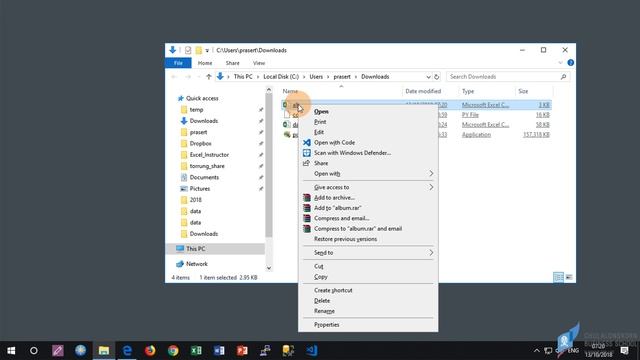The width and height of the screenshot is (640, 360).
Task: Open the View ribbon tab
Action: pos(259,63)
